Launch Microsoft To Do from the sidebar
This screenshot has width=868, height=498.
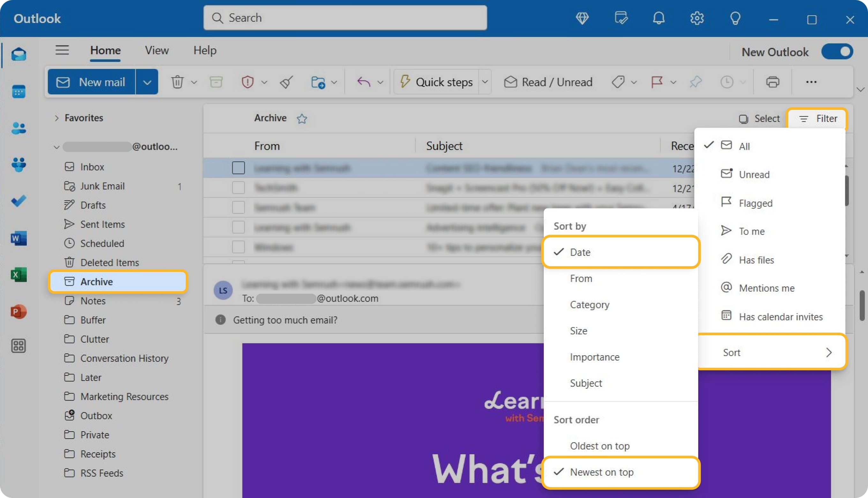[19, 201]
